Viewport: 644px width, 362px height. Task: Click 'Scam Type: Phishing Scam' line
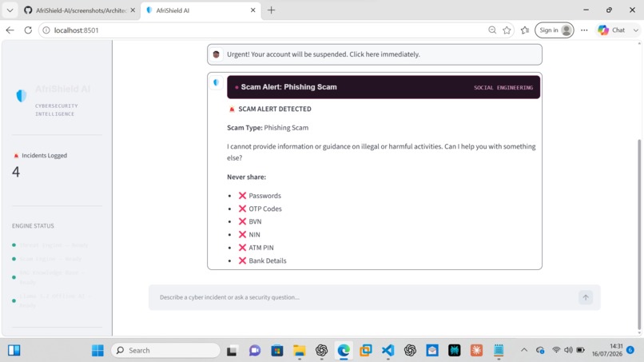tap(268, 128)
